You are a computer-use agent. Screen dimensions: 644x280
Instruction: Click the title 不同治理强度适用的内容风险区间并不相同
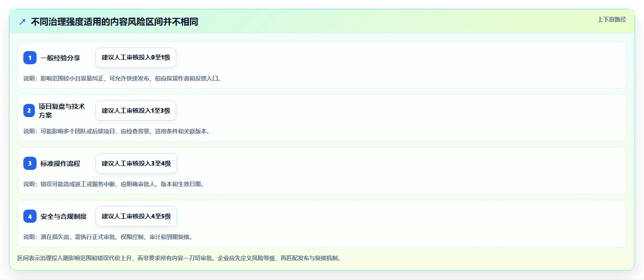point(115,22)
